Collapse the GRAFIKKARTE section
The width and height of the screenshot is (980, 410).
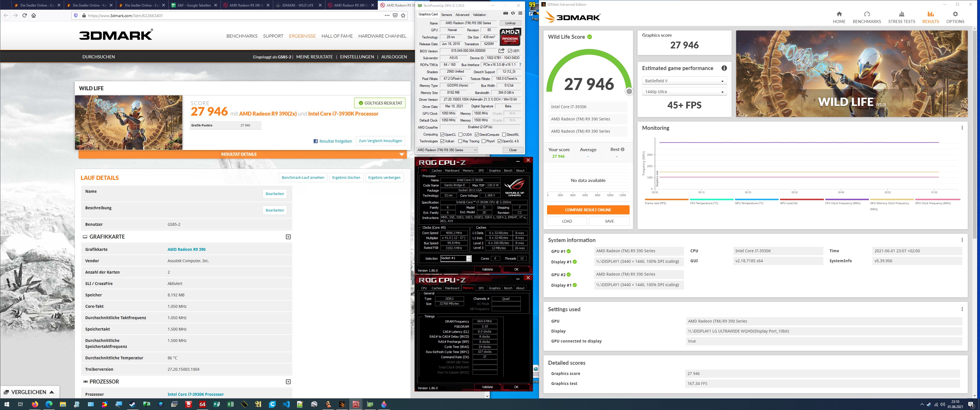(288, 237)
